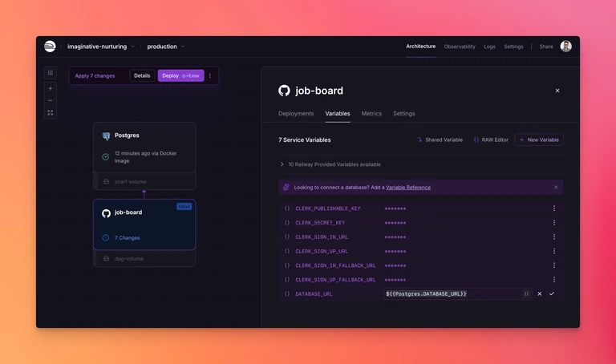This screenshot has height=364, width=616.
Task: Follow the Variable Reference link
Action: 407,188
